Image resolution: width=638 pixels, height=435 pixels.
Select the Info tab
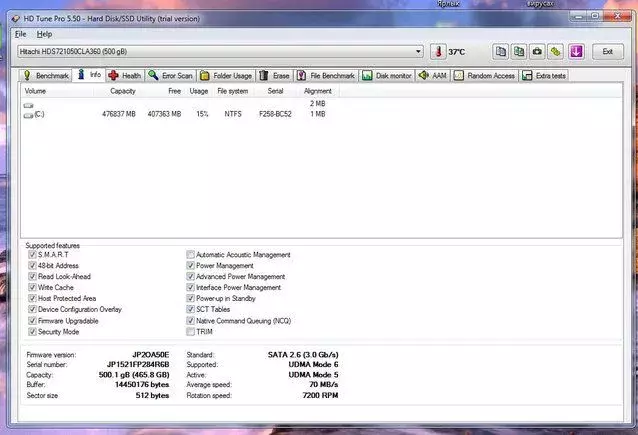pos(89,75)
